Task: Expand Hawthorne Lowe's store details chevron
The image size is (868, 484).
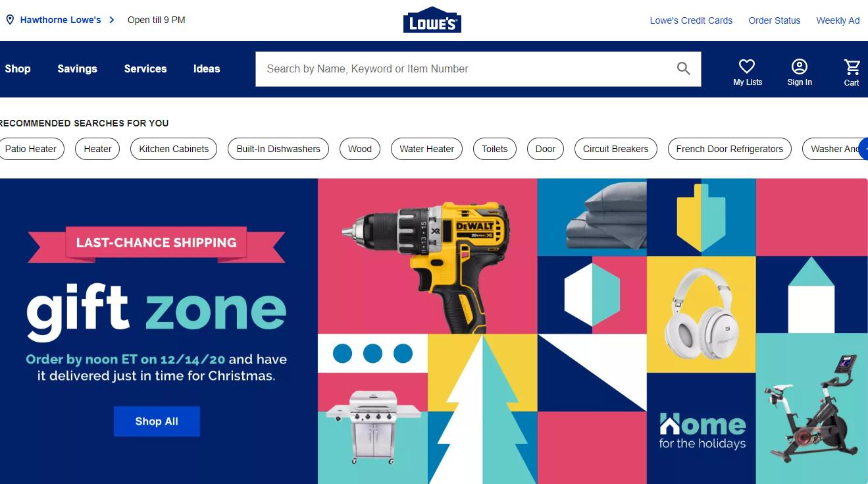Action: [x=112, y=20]
